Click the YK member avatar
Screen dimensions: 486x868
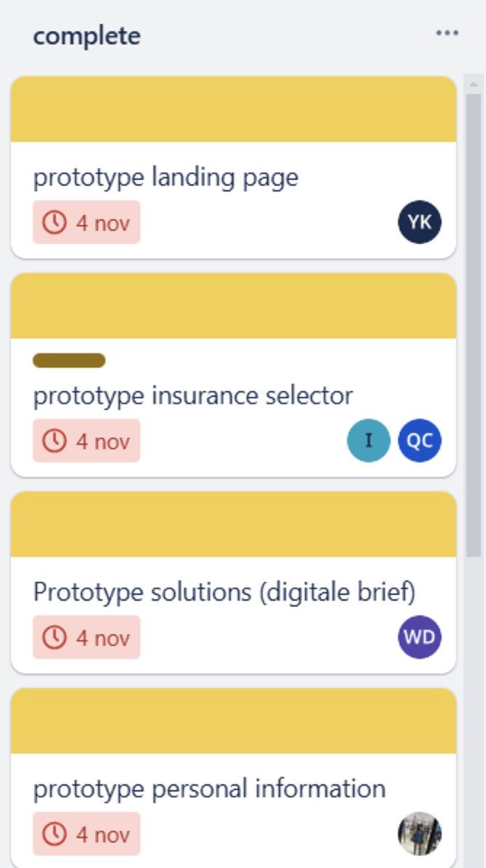pos(420,222)
